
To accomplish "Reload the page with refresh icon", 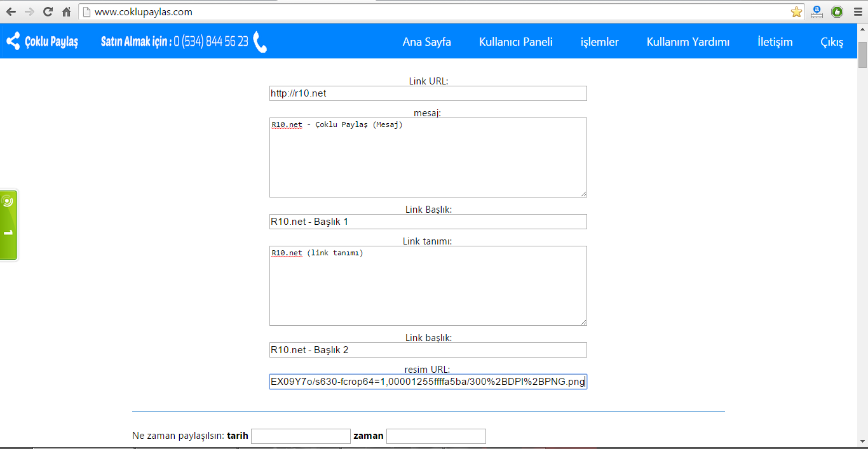I will click(x=48, y=12).
